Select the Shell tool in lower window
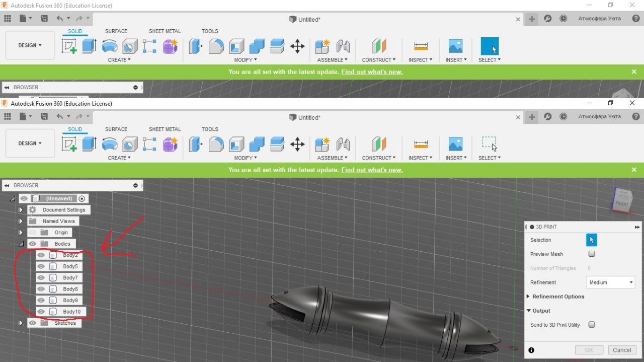The image size is (644, 362). tap(236, 144)
